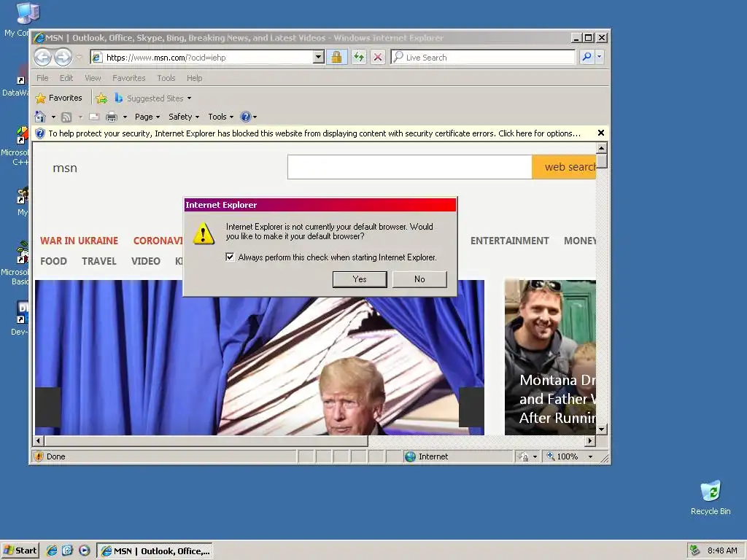The height and width of the screenshot is (560, 747).
Task: Click the vertical scrollbar down arrow
Action: pyautogui.click(x=602, y=429)
